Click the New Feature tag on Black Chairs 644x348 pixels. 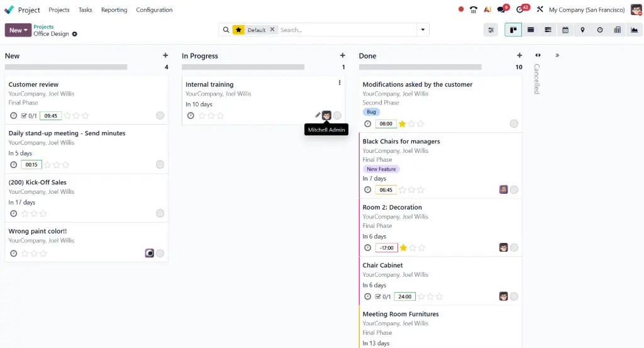[x=381, y=169]
